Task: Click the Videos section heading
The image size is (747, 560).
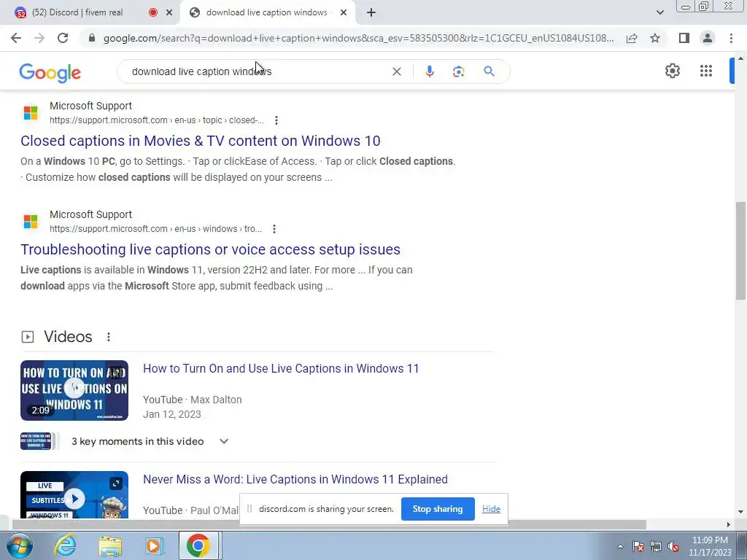Action: point(68,337)
